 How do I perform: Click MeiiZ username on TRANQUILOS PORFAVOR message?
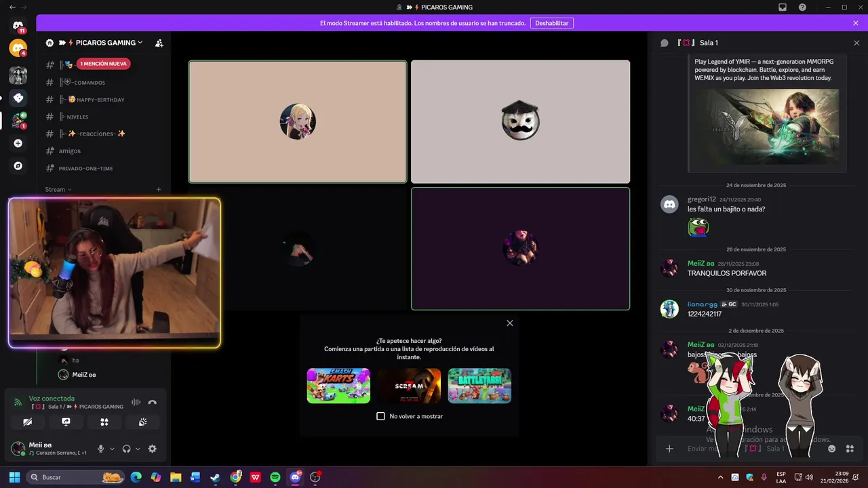pos(701,263)
